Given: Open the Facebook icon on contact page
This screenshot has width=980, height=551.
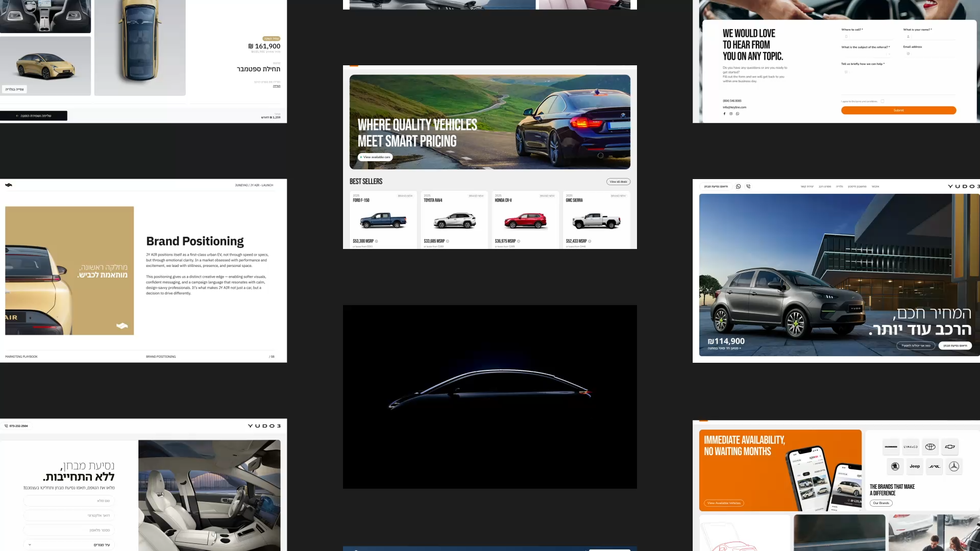Looking at the screenshot, I should coord(724,114).
